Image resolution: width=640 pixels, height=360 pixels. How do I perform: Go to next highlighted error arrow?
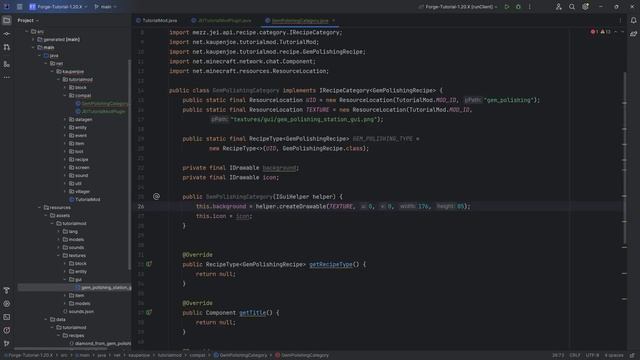pyautogui.click(x=622, y=31)
